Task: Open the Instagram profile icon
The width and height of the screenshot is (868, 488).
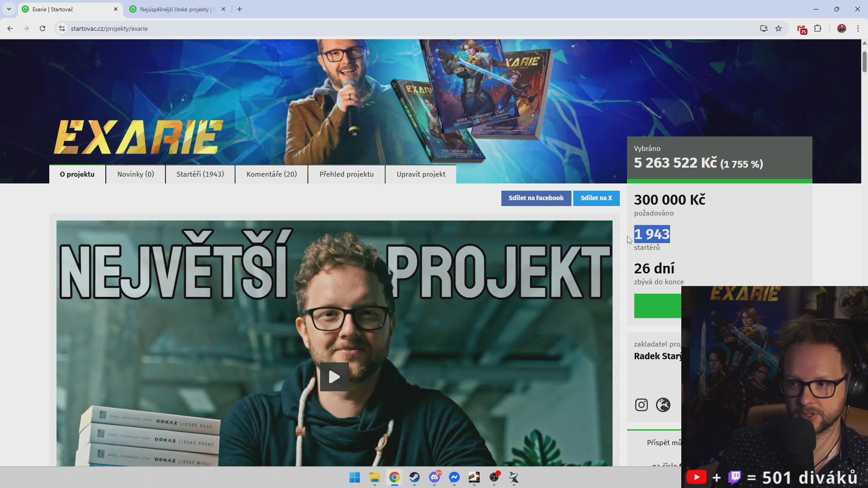Action: (x=641, y=405)
